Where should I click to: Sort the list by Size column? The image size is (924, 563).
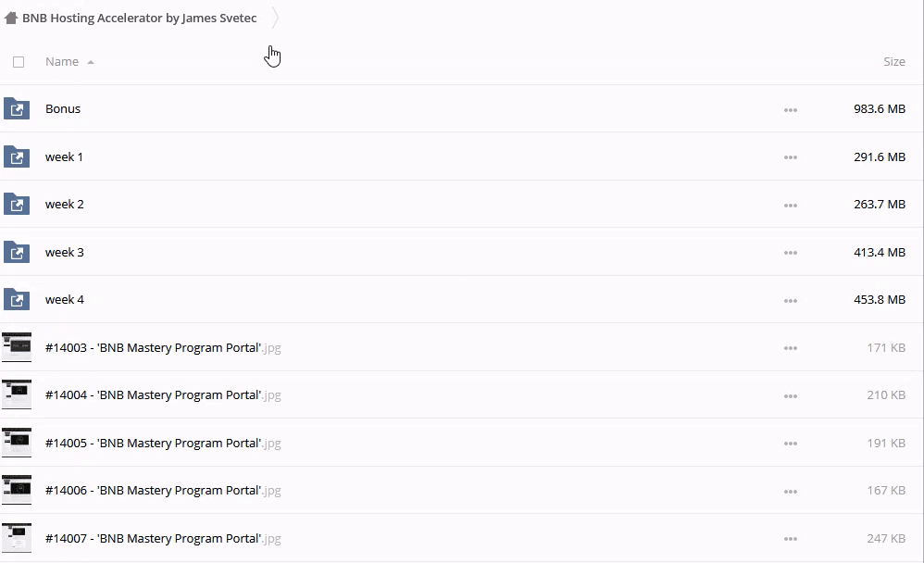893,62
